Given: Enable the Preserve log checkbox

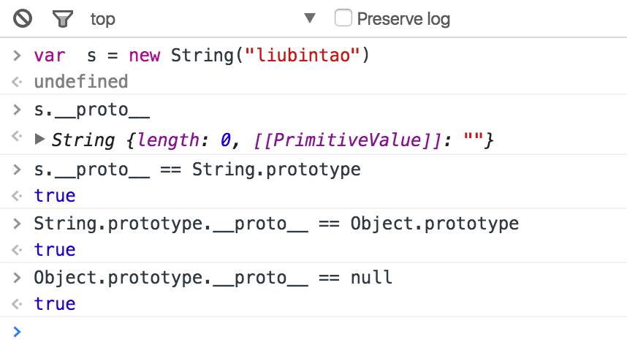Looking at the screenshot, I should (x=343, y=18).
